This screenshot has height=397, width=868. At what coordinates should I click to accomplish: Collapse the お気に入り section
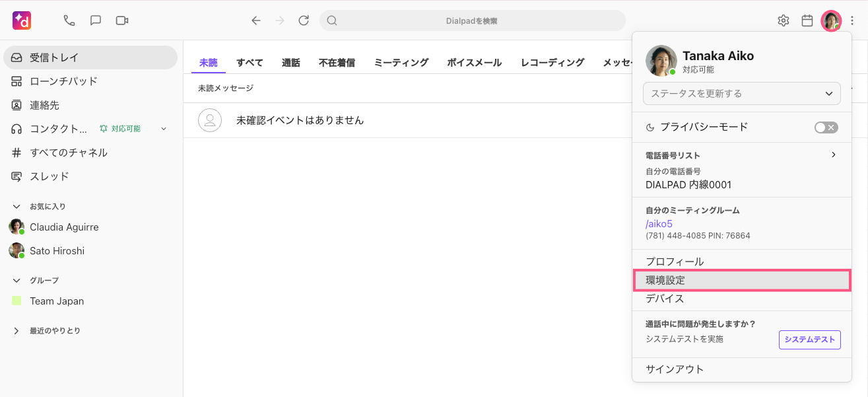[17, 207]
